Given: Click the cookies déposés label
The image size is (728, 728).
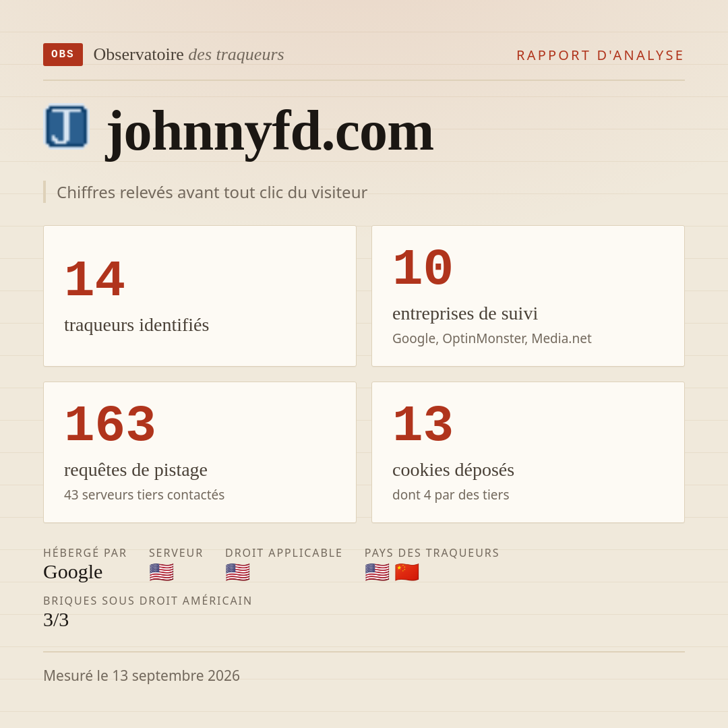Looking at the screenshot, I should pyautogui.click(x=453, y=470).
